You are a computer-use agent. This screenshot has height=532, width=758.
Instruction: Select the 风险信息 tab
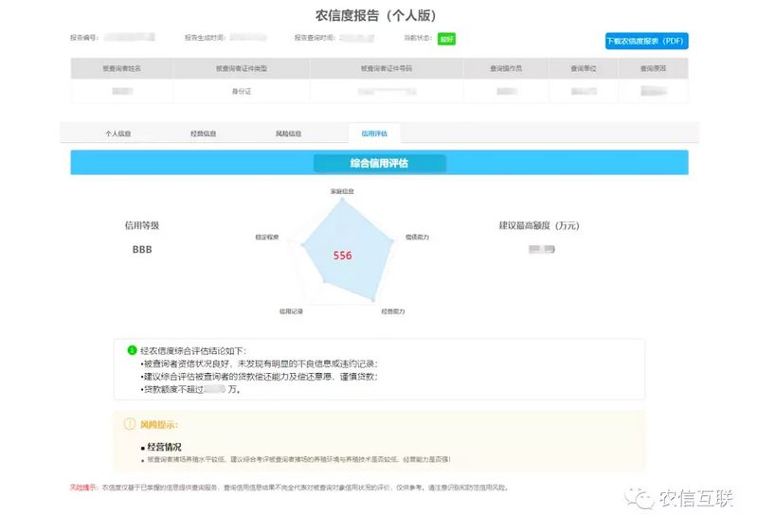click(x=288, y=133)
